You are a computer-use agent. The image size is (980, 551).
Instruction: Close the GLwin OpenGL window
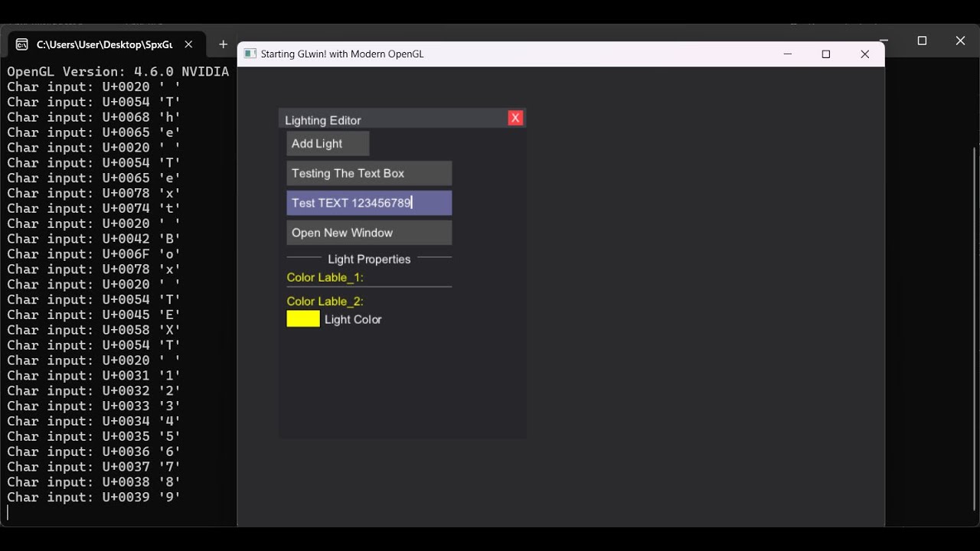865,54
